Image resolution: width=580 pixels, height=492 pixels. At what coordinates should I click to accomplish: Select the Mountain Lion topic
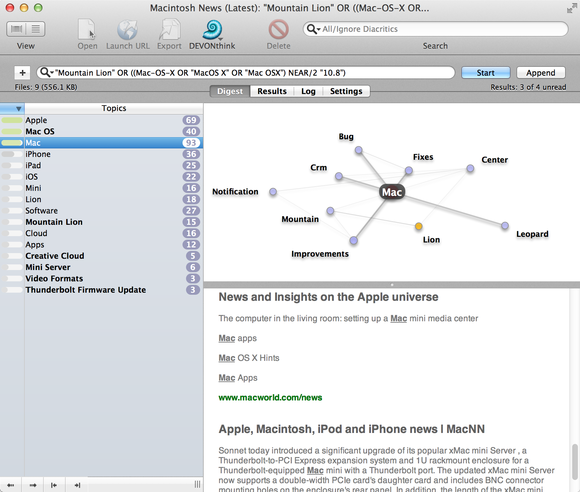pyautogui.click(x=101, y=222)
